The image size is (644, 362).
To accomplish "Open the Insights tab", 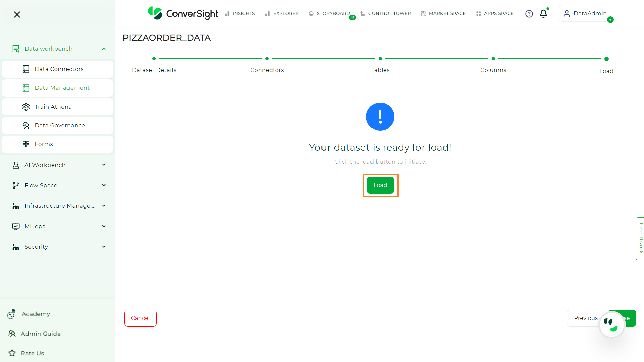I will 240,13.
